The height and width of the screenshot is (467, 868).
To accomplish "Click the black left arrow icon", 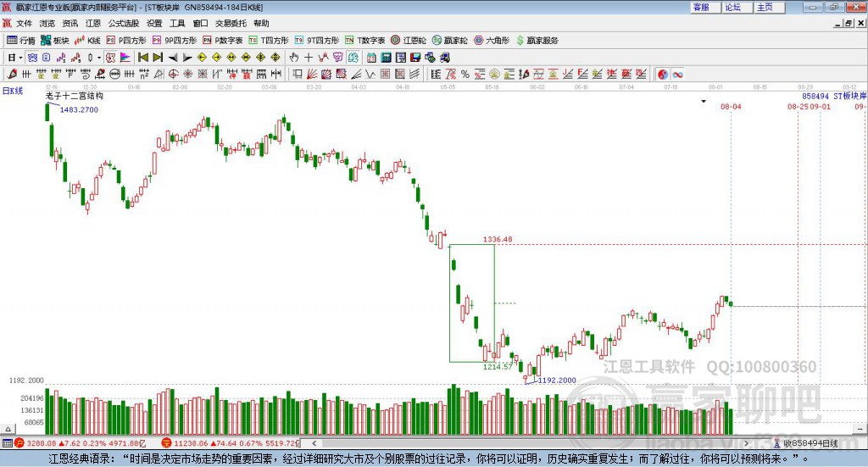I will (173, 58).
